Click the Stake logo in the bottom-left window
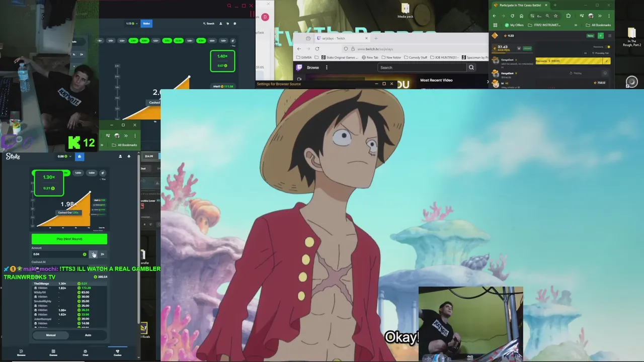This screenshot has width=644, height=362. 13,156
